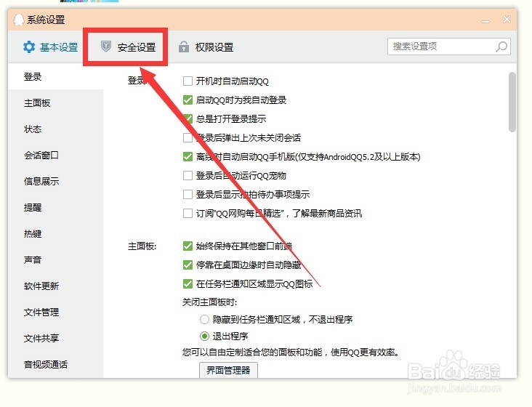This screenshot has width=532, height=407.
Task: Select 退出程序 radio option
Action: pos(204,336)
